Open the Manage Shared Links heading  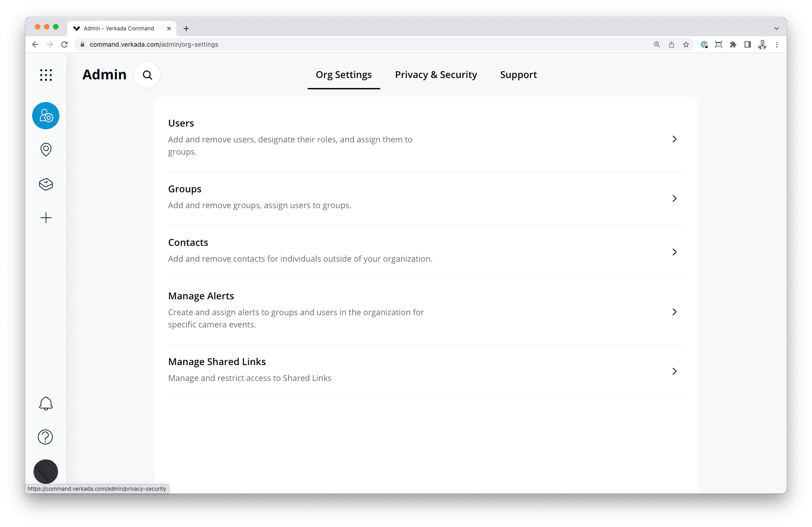(x=217, y=362)
